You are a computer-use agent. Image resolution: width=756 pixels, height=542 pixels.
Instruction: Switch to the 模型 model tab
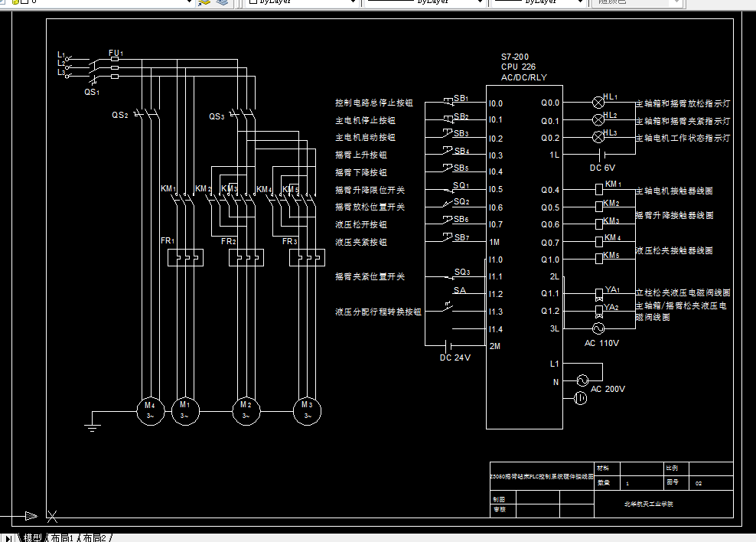(x=33, y=537)
